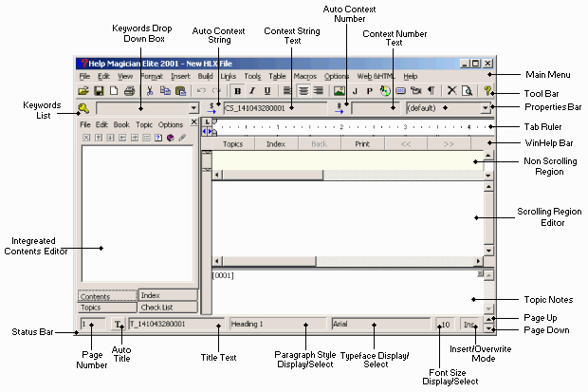This screenshot has width=588, height=392.
Task: Switch to the Check List tab
Action: pyautogui.click(x=168, y=308)
